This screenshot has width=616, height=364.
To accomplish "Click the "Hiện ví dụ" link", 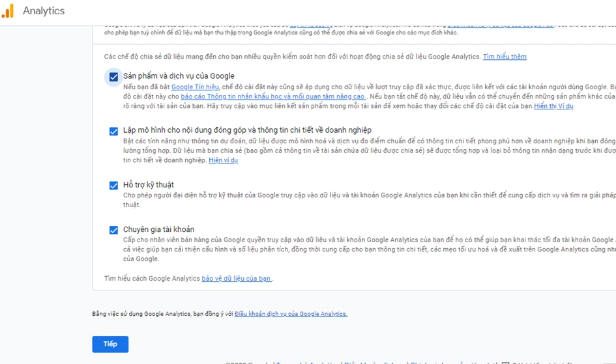I will click(x=223, y=160).
